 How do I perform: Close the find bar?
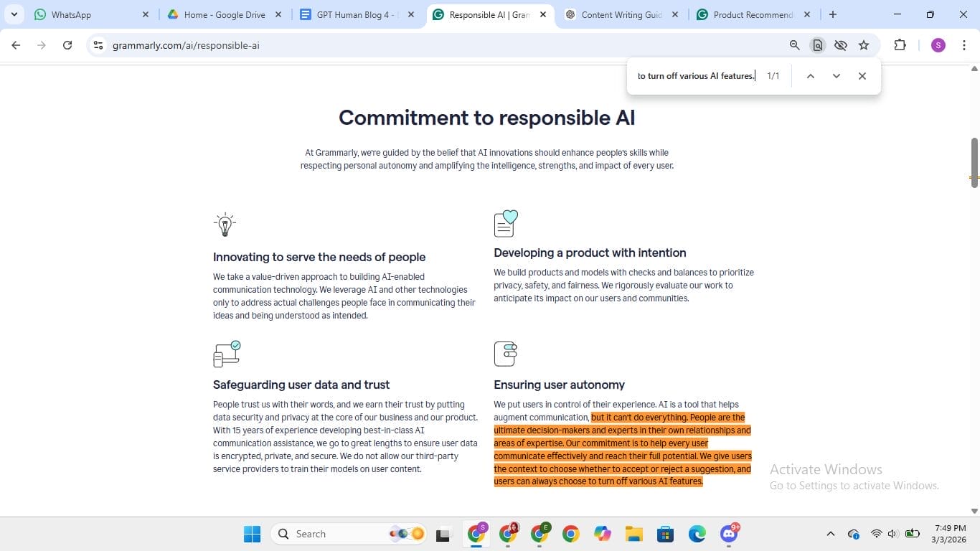(x=862, y=76)
